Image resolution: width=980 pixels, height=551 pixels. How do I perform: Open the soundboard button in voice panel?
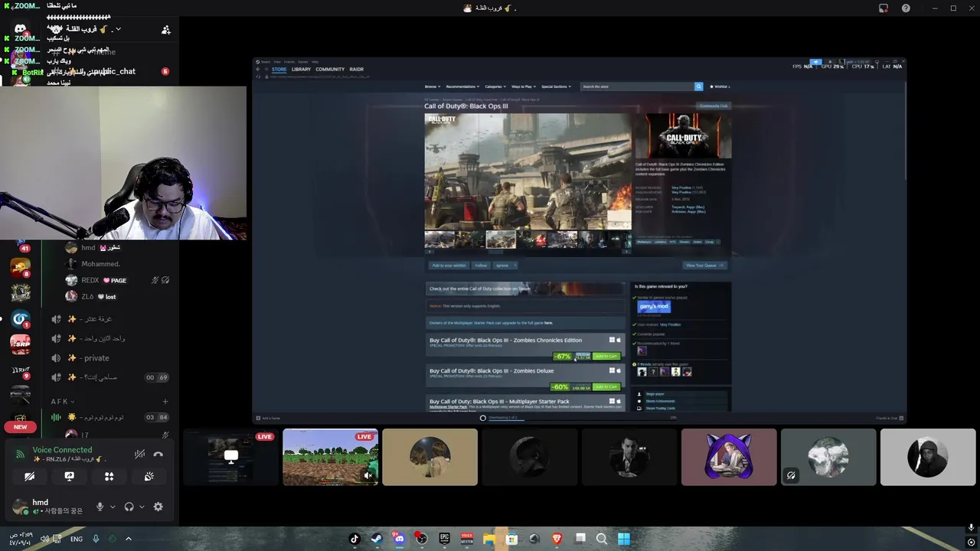(149, 476)
